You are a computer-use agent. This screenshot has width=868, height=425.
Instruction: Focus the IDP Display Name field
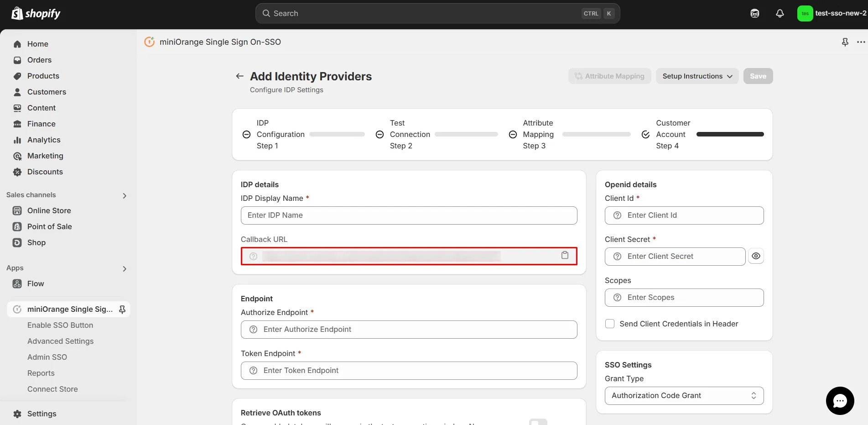coord(409,215)
